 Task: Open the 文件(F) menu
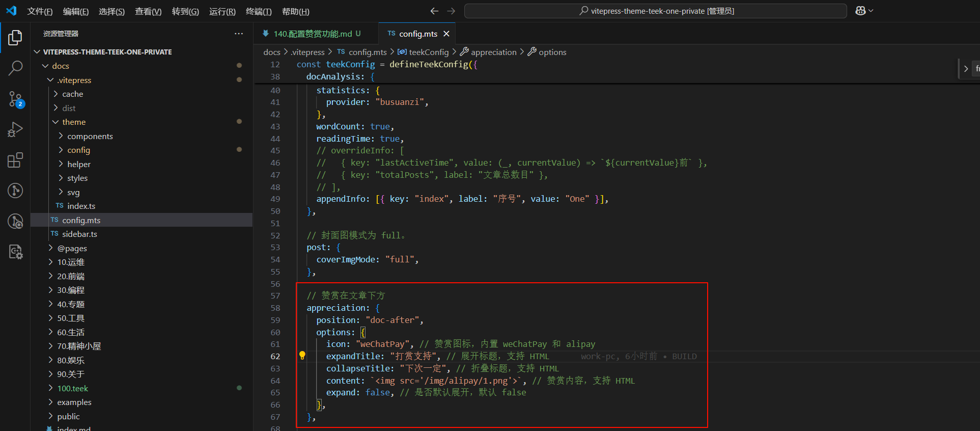40,11
